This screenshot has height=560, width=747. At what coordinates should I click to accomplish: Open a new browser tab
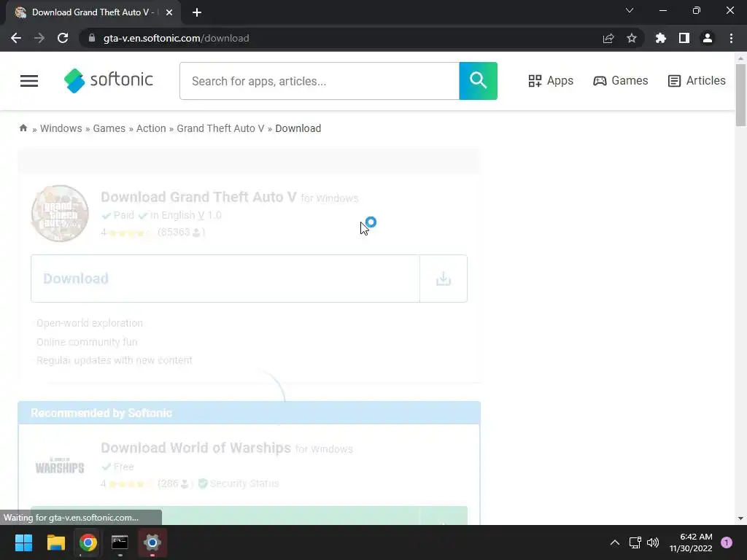pyautogui.click(x=197, y=12)
